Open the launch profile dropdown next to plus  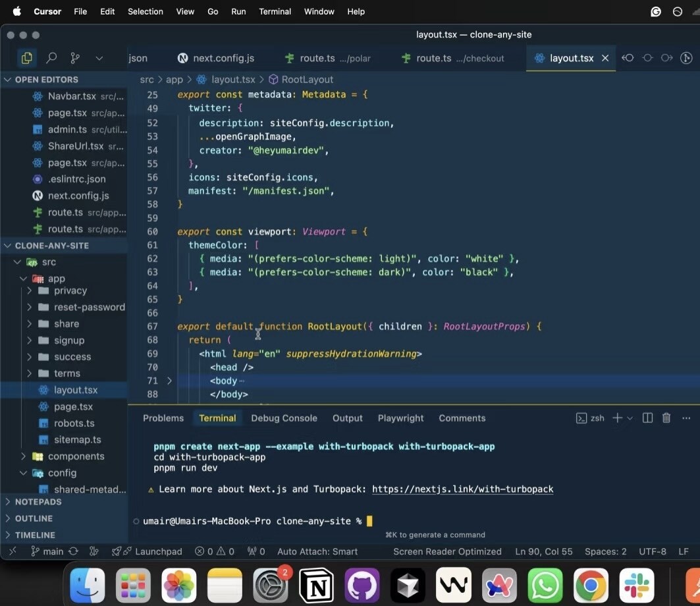tap(630, 418)
